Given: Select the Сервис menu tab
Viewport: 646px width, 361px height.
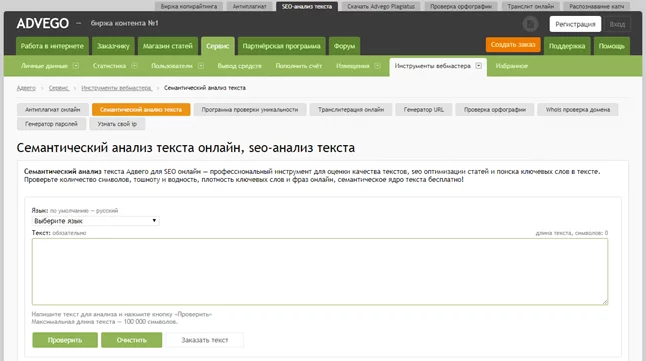Looking at the screenshot, I should [218, 46].
